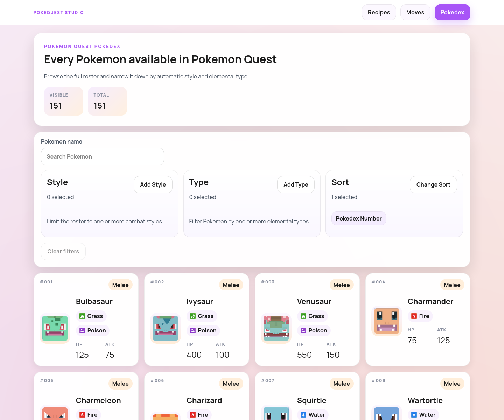Open Ivysaur's sprite thumbnail
Screen dimensions: 504x420
(x=166, y=328)
